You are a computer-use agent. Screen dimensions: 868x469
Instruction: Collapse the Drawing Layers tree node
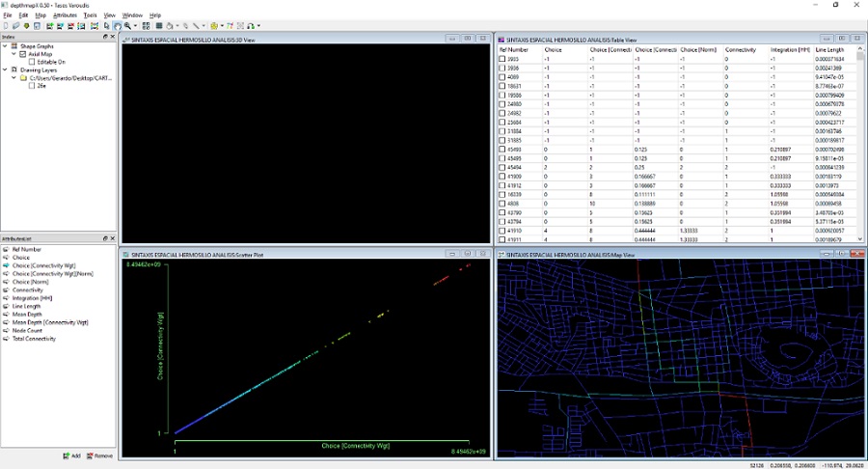tap(6, 69)
